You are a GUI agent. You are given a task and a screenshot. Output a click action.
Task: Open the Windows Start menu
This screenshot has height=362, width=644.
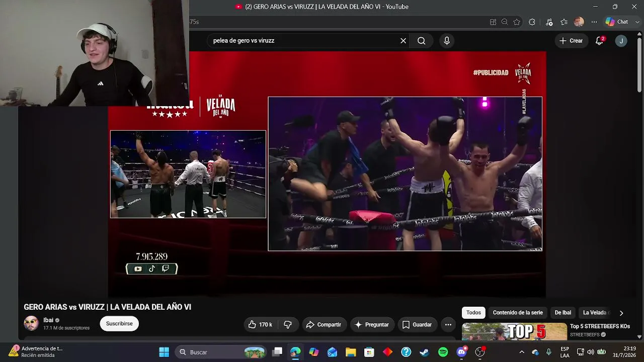164,352
